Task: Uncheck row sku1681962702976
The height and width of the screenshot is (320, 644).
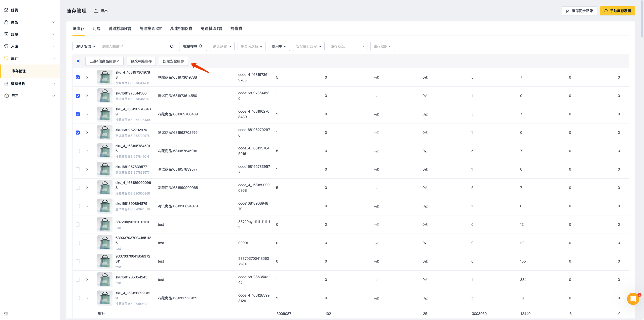Action: point(78,133)
